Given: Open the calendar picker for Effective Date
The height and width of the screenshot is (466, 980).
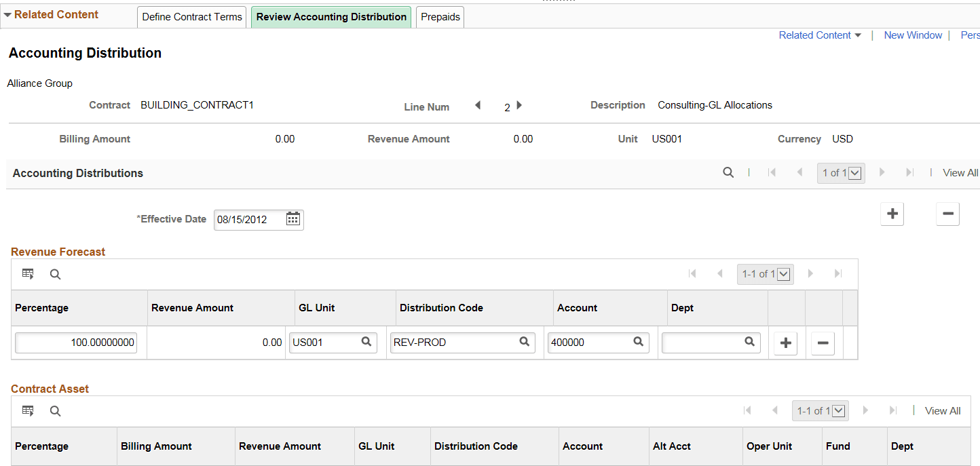Looking at the screenshot, I should (293, 219).
